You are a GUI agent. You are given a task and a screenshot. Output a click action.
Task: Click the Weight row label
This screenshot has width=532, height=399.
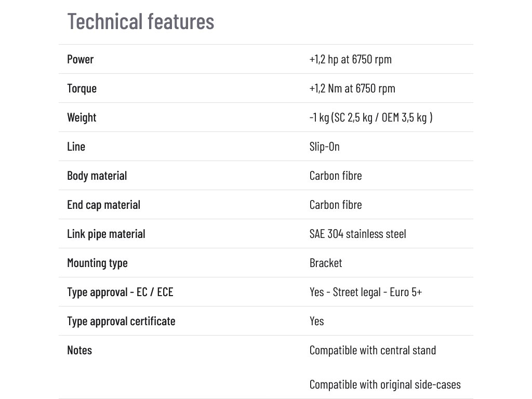pos(82,117)
